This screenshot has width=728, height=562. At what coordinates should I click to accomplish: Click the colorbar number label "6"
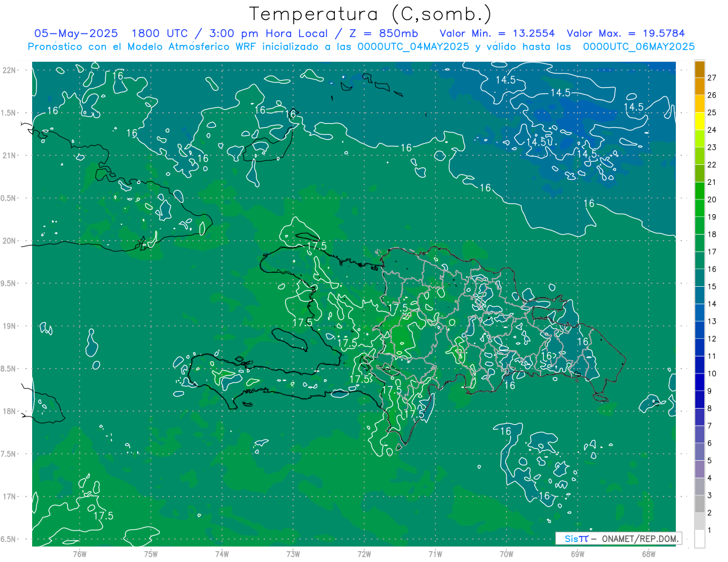[710, 443]
